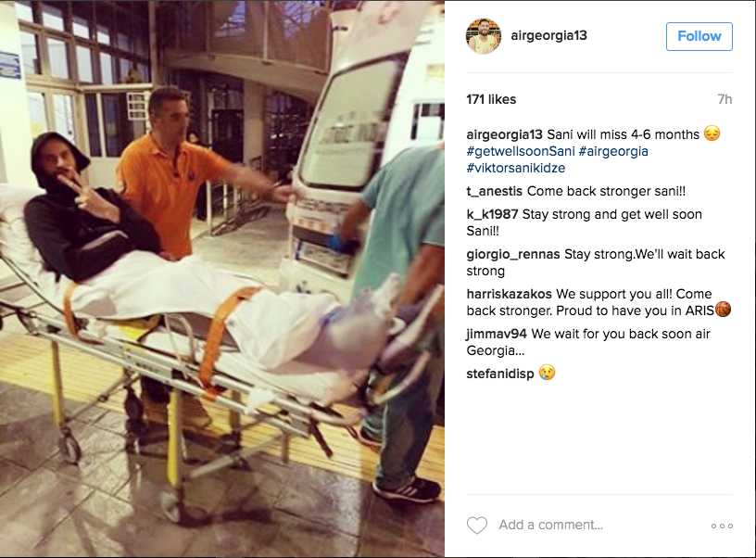This screenshot has height=558, width=756.
Task: Click the airgeorgia13 profile avatar
Action: (484, 36)
